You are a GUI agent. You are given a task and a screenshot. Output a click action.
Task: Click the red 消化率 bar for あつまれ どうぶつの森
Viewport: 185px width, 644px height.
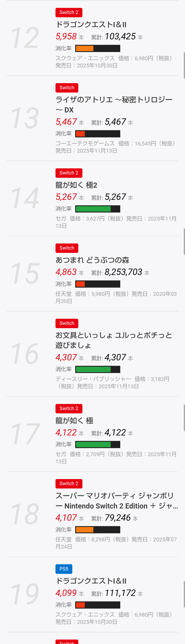point(98,284)
